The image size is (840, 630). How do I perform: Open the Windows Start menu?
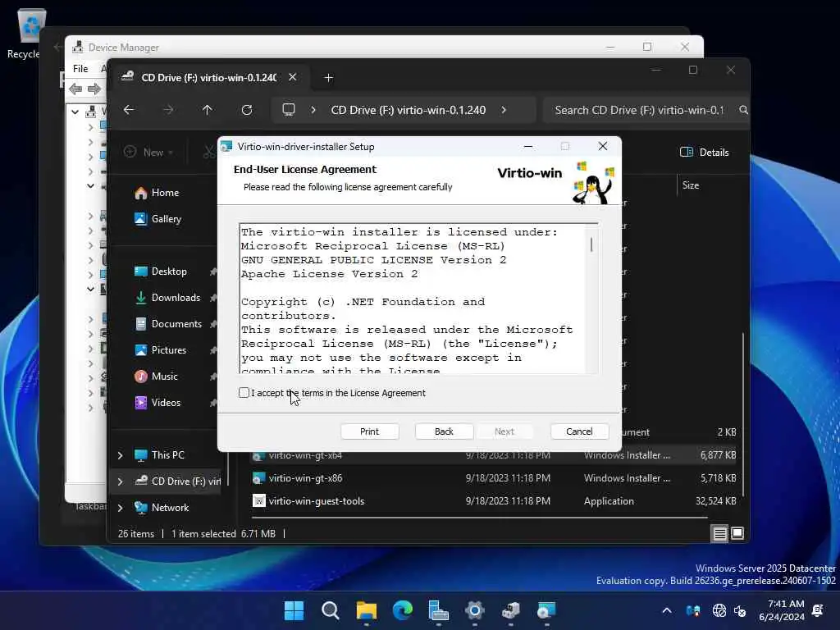point(294,610)
